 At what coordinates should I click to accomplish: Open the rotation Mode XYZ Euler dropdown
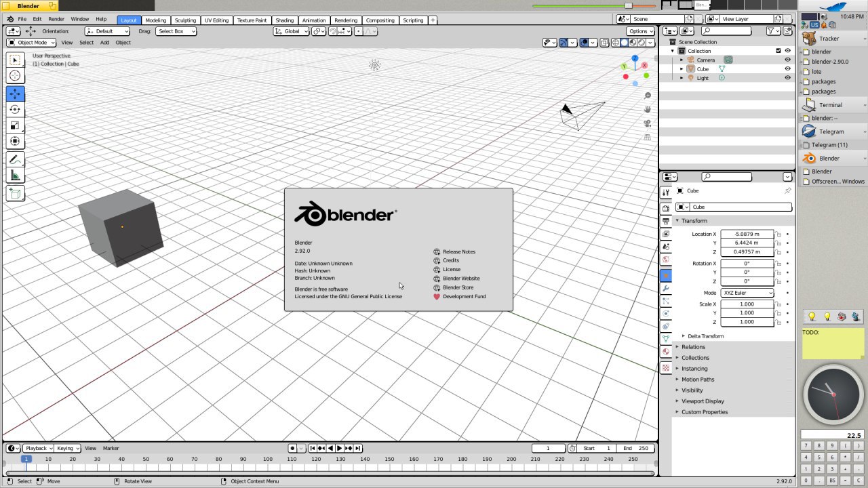pyautogui.click(x=747, y=293)
